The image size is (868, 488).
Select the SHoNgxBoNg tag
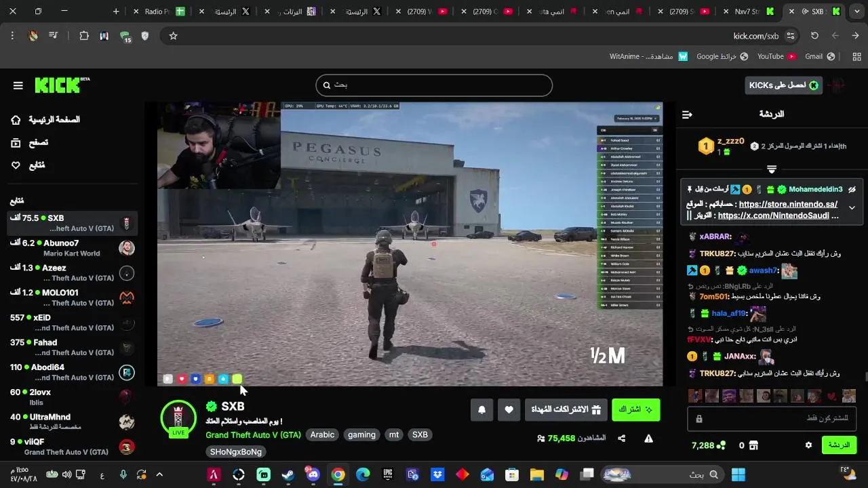tap(236, 451)
